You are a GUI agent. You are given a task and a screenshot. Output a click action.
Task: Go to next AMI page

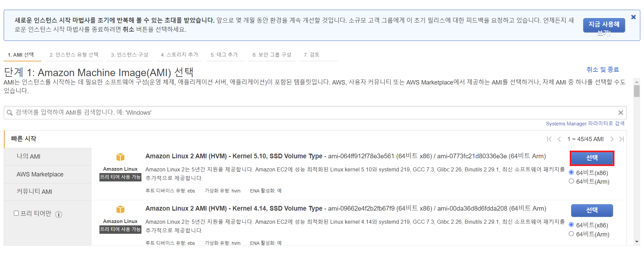(612, 139)
